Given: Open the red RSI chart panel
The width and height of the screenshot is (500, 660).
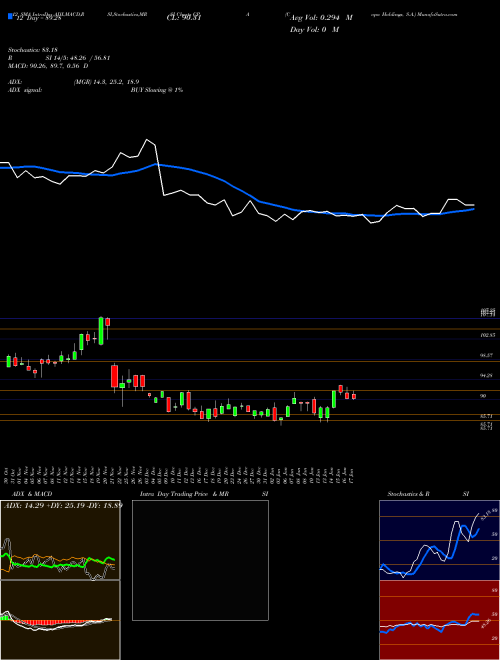Looking at the screenshot, I should pos(439,620).
